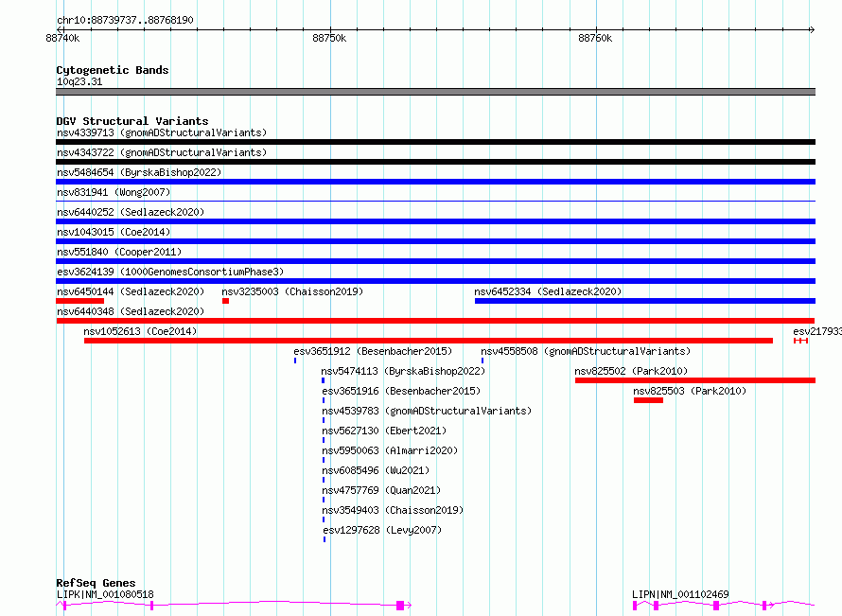Select esv1297628 (Levy2007) label
Viewport: 842px width, 616px height.
click(x=382, y=530)
